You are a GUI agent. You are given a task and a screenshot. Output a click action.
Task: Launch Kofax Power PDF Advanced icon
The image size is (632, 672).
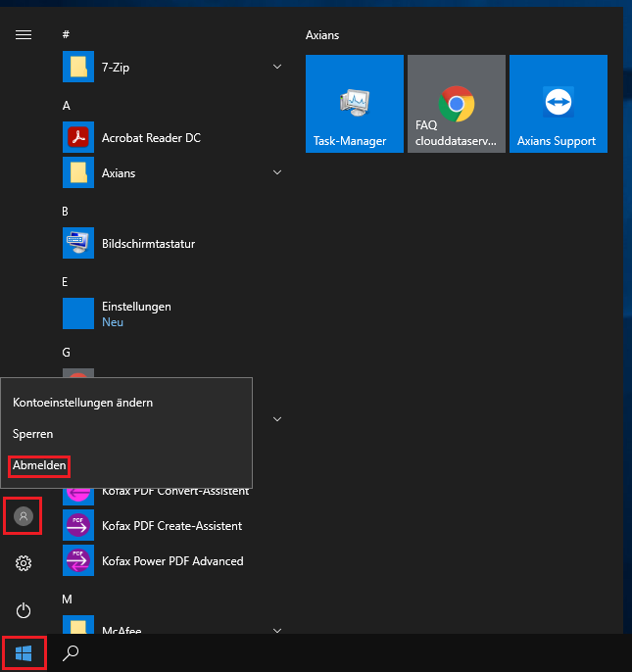click(78, 560)
